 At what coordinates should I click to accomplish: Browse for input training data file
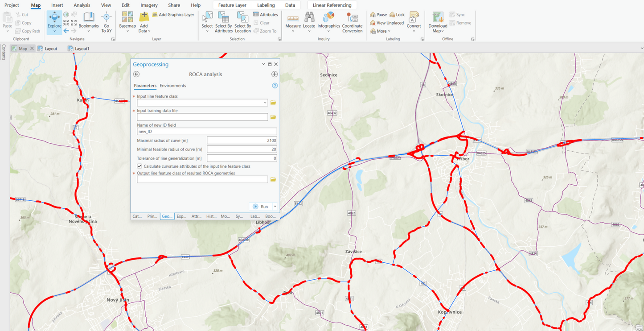coord(273,117)
